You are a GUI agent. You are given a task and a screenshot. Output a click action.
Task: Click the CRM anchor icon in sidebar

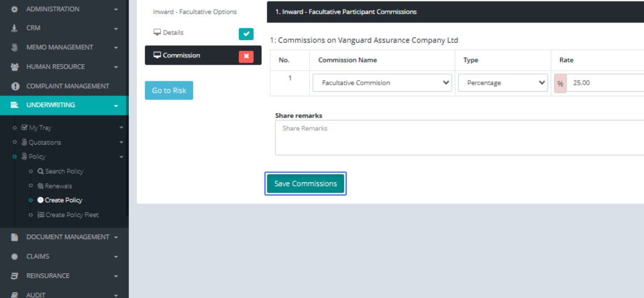coord(14,28)
